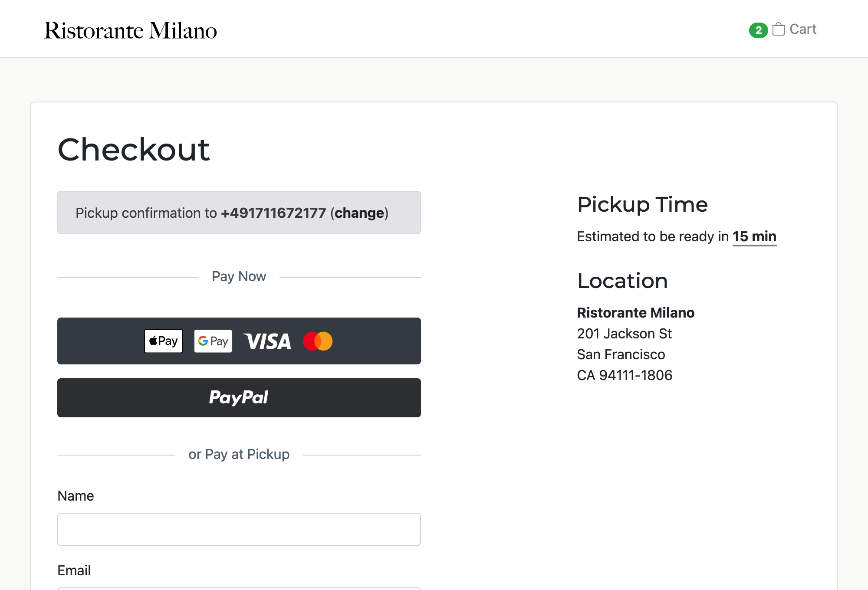The image size is (868, 590).
Task: Adjust the 15 min pickup time
Action: pos(754,236)
